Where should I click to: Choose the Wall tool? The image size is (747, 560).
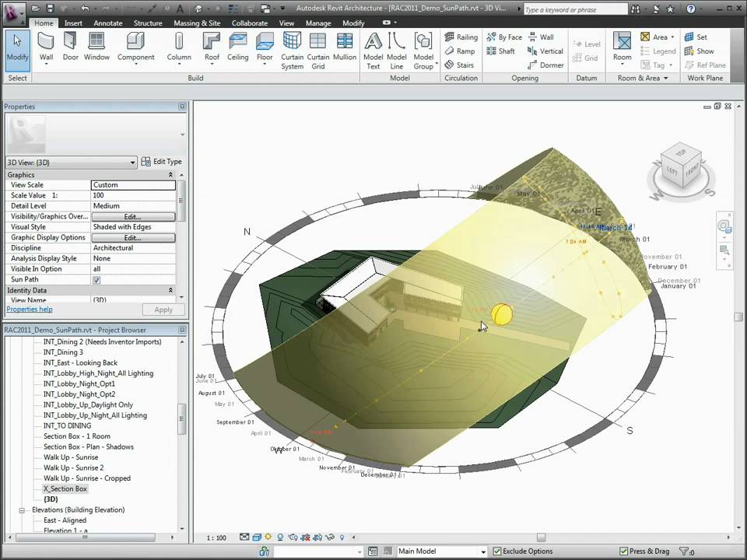coord(46,48)
